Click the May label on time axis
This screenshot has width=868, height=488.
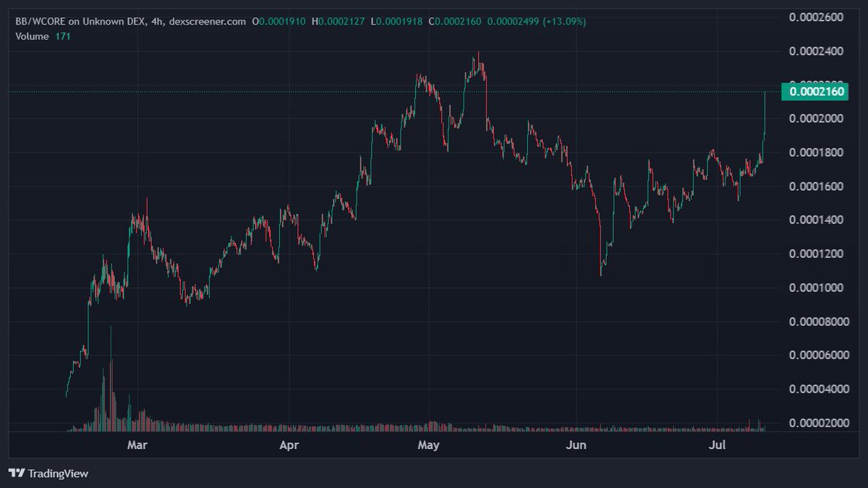429,445
